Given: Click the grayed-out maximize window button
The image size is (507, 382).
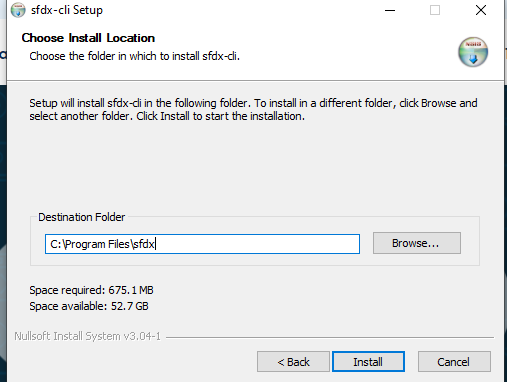Looking at the screenshot, I should click(435, 10).
